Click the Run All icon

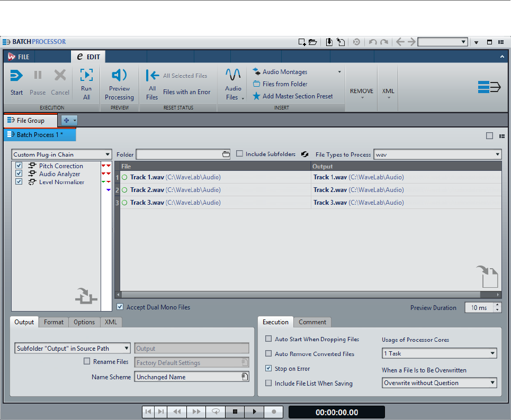[x=86, y=75]
